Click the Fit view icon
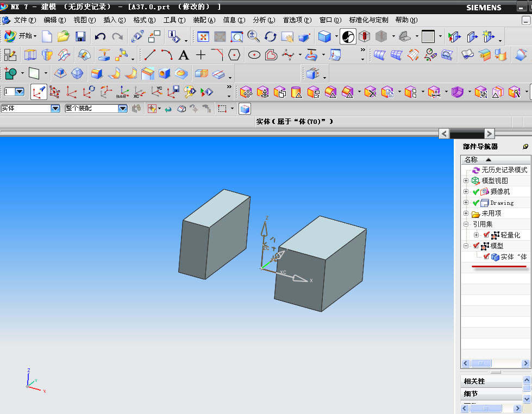532x414 pixels. (203, 36)
